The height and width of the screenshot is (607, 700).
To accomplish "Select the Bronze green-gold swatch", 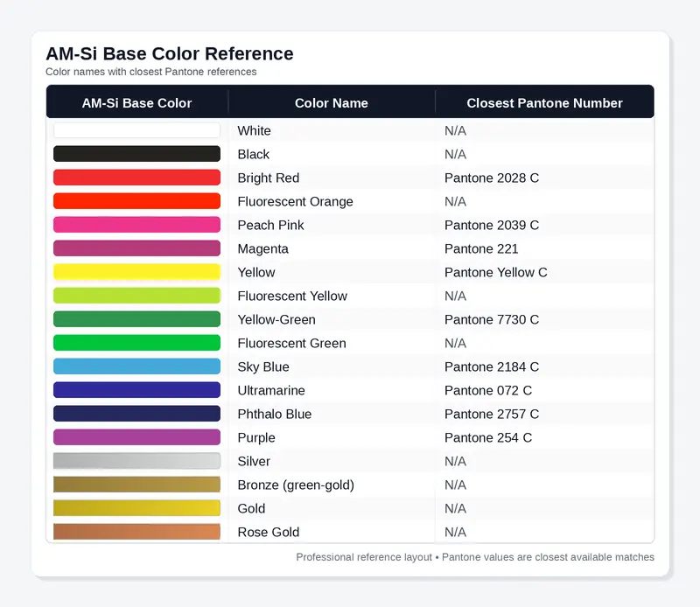I will point(136,485).
